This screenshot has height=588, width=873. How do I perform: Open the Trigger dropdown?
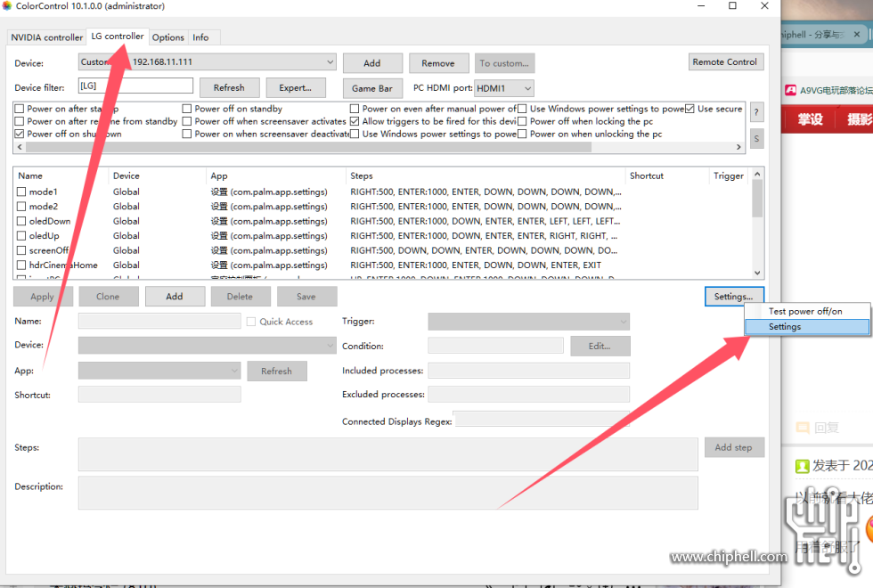click(x=529, y=322)
